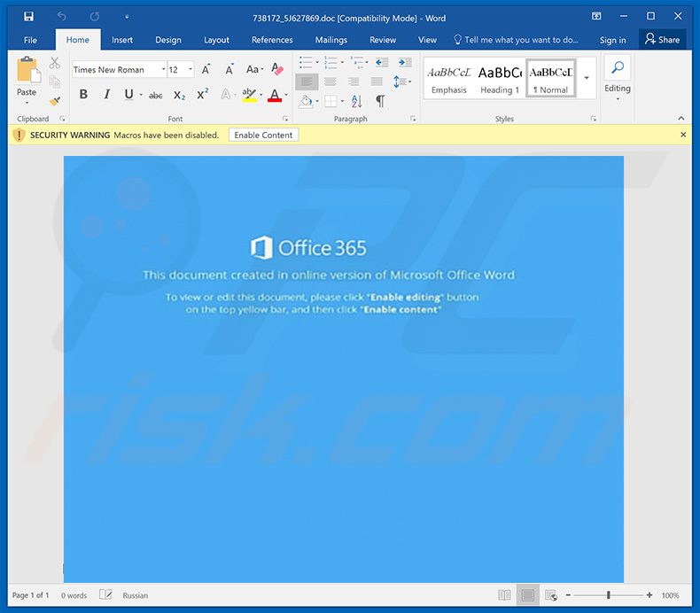Click the borders grid icon
Viewport: 700px width, 613px height.
click(331, 101)
